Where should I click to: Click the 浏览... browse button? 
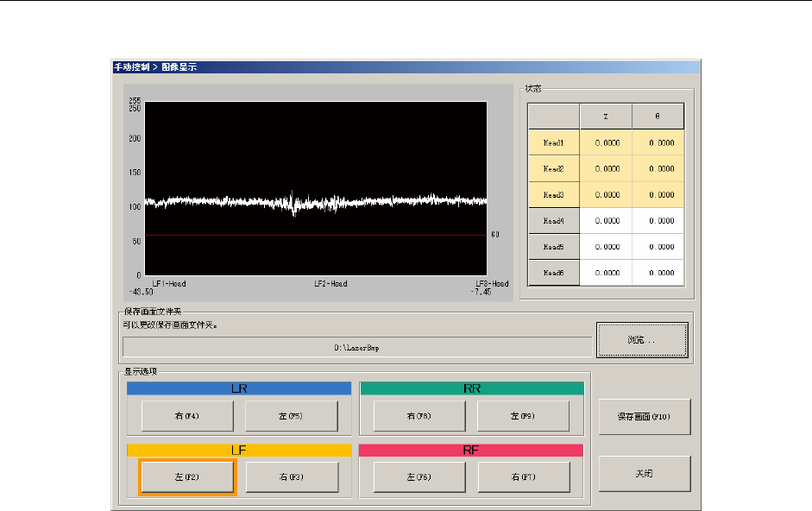click(x=641, y=340)
